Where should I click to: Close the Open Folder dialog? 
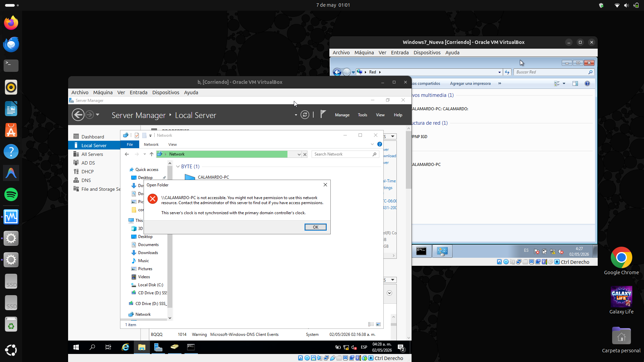click(325, 185)
